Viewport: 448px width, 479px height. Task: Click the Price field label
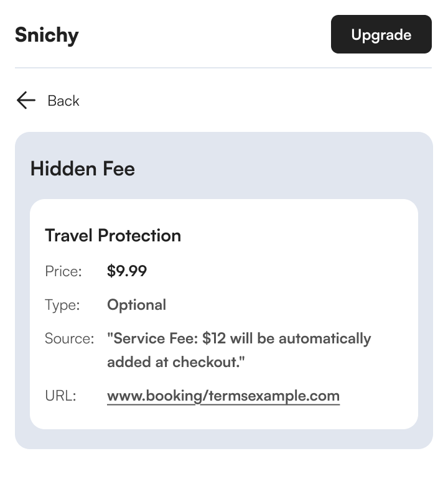(x=63, y=271)
